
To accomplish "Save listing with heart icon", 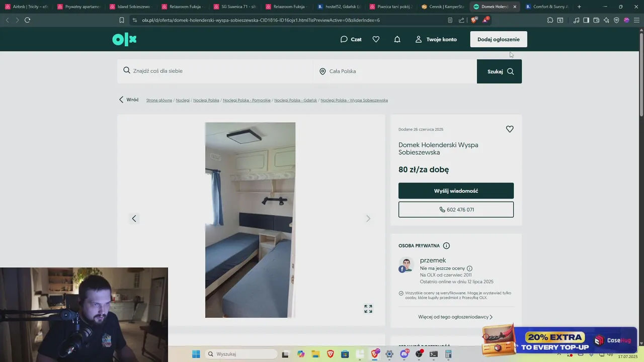I will [x=510, y=129].
